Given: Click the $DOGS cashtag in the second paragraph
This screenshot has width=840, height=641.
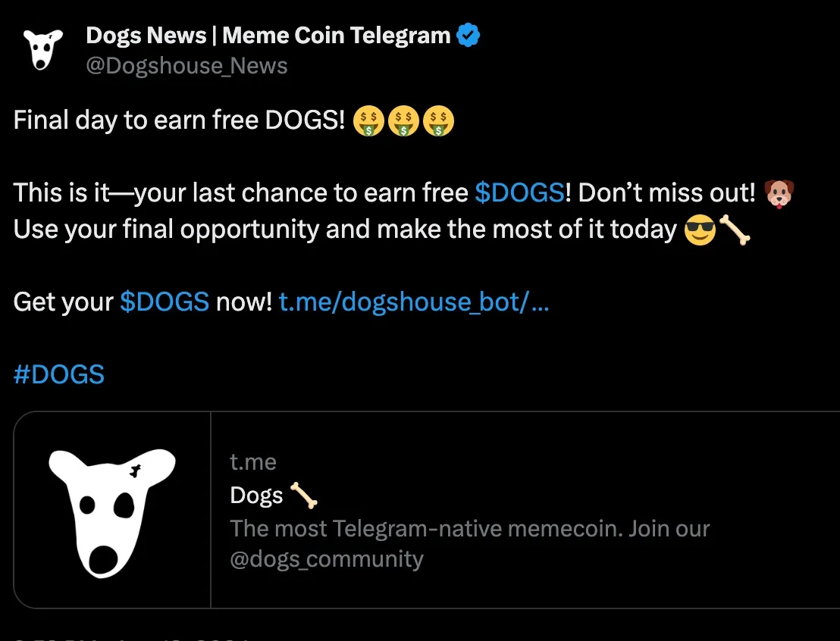Looking at the screenshot, I should tap(520, 192).
